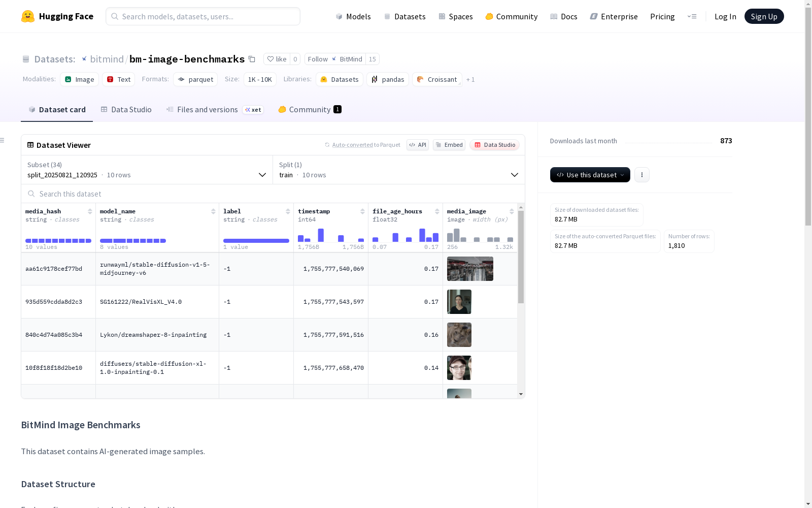Click the timestamp histogram in column header
The width and height of the screenshot is (812, 508).
click(331, 235)
